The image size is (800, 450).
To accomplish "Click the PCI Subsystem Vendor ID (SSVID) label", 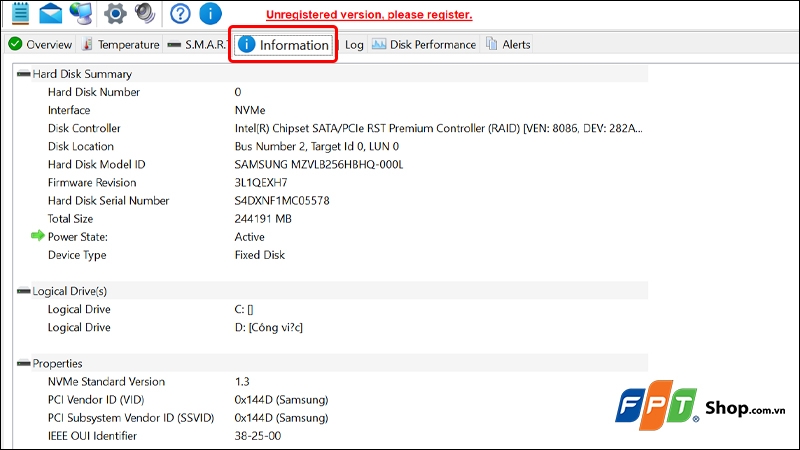I will tap(131, 418).
